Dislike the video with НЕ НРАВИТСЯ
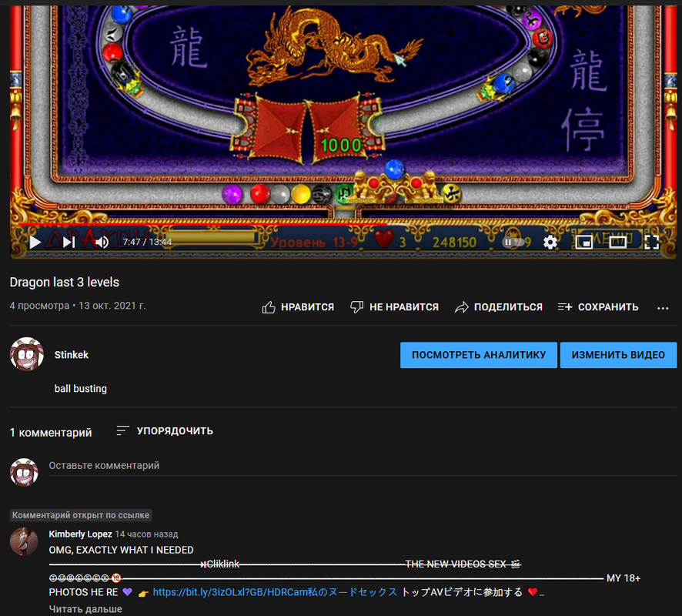This screenshot has width=682, height=616. 395,307
